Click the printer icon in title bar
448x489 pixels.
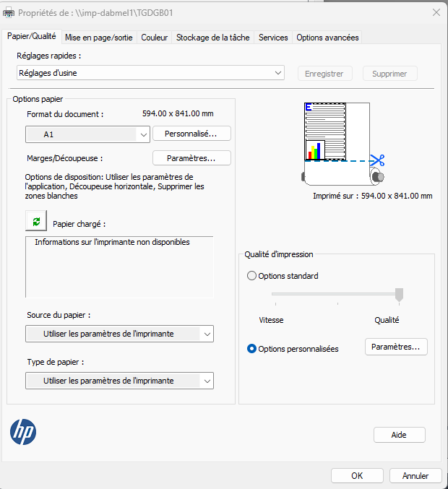tap(9, 13)
